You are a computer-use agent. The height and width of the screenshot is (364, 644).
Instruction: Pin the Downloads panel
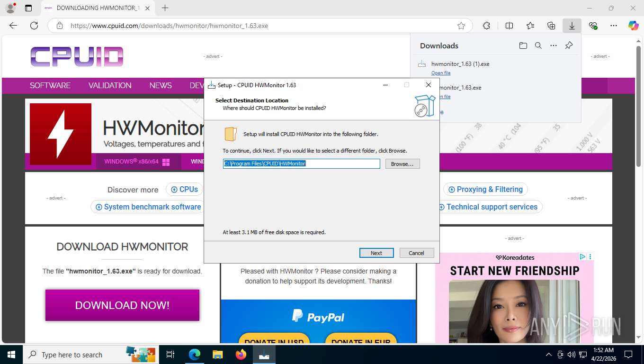pos(569,45)
